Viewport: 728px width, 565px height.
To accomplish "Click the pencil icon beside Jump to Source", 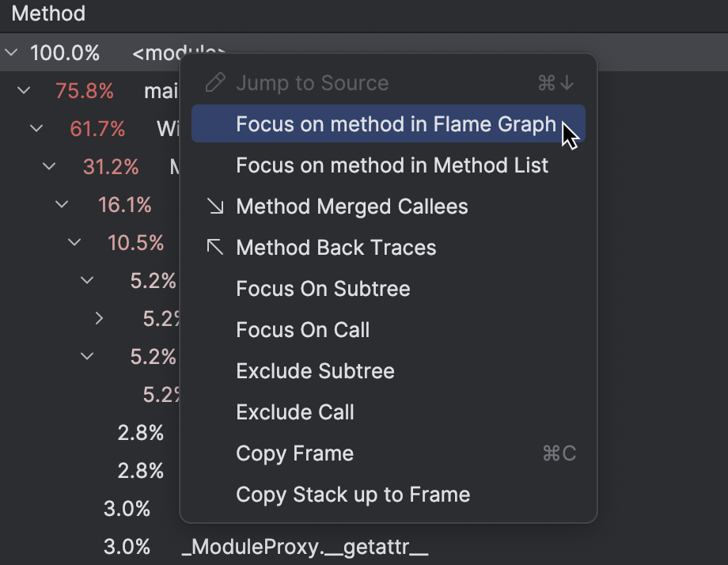I will pos(214,82).
